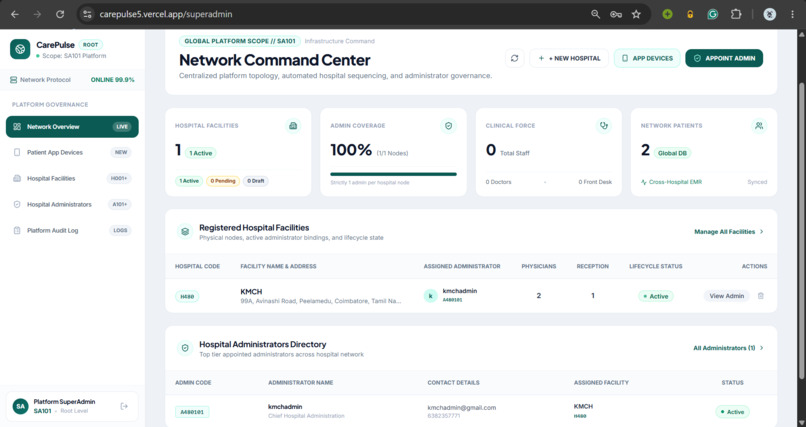Screen dimensions: 806x427
Task: Click the Registered Hospital Facilities layers icon
Action: click(185, 232)
